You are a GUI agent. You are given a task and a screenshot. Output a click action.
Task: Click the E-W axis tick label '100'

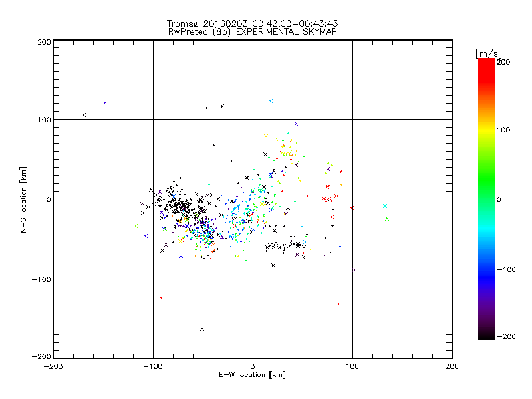352,366
